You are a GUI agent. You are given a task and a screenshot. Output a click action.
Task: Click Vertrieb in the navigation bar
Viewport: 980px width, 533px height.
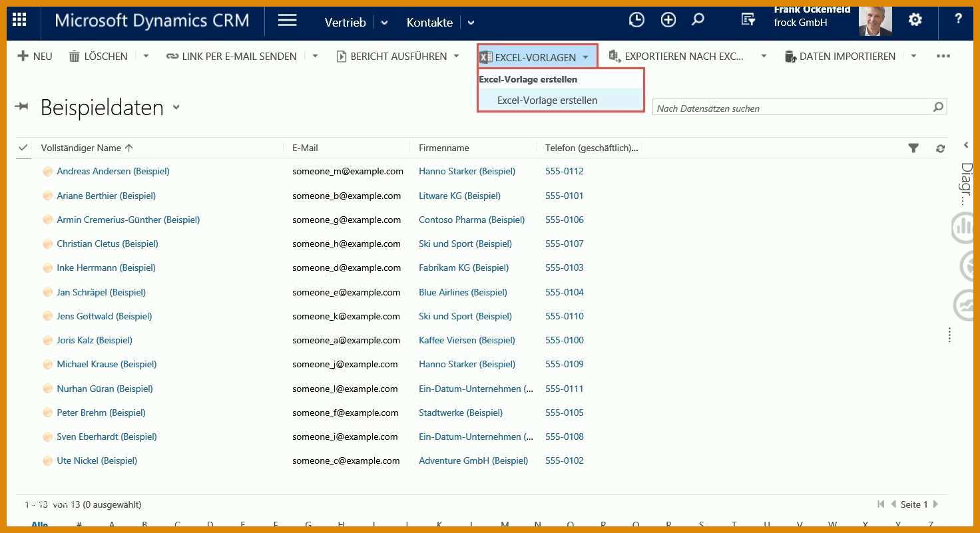345,23
